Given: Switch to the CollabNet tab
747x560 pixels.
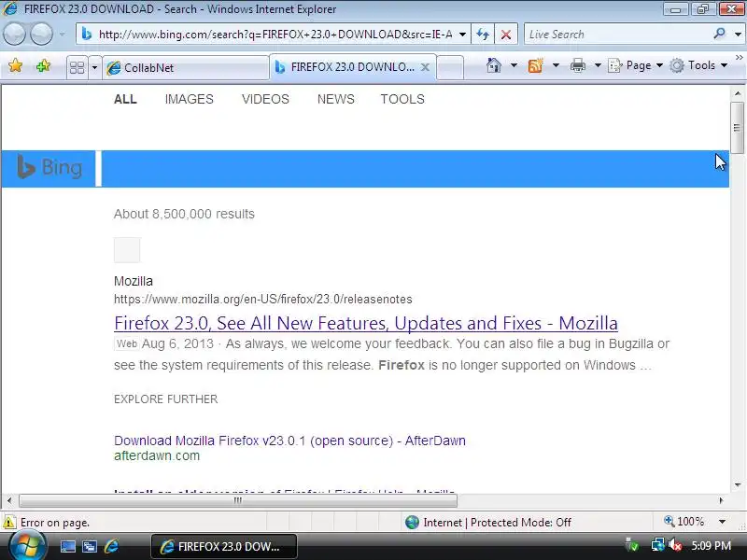Looking at the screenshot, I should pyautogui.click(x=186, y=67).
